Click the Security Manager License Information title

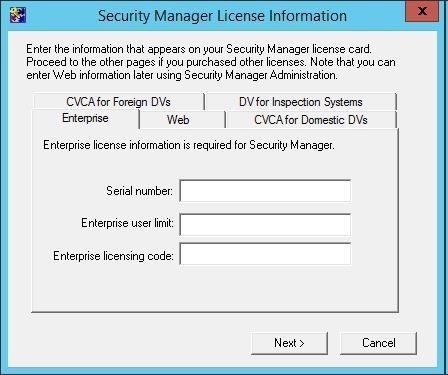(x=222, y=16)
